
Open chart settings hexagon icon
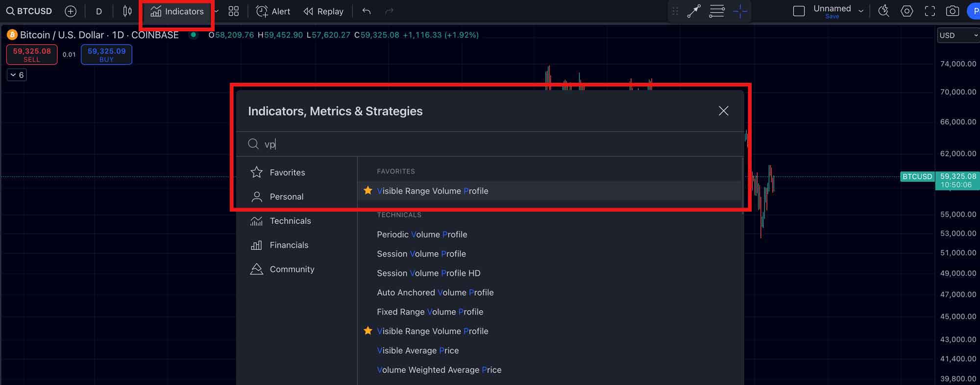[x=907, y=11]
